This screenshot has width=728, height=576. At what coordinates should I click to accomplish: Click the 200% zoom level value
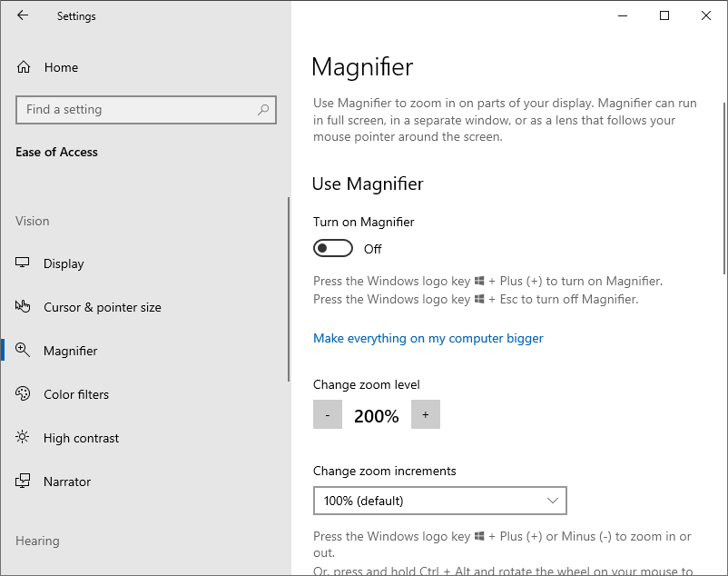click(x=377, y=416)
